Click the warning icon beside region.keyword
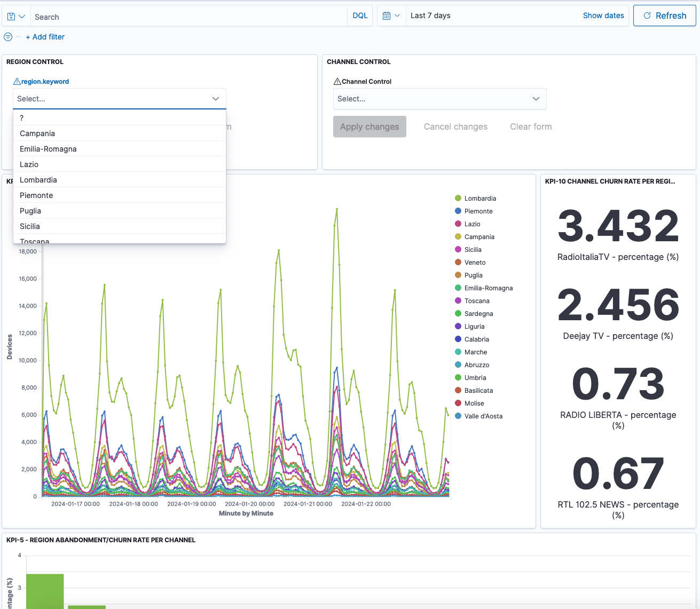 [x=17, y=82]
